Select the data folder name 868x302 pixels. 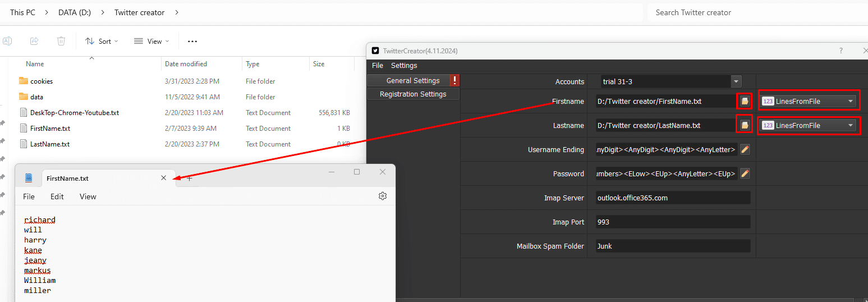[x=36, y=97]
